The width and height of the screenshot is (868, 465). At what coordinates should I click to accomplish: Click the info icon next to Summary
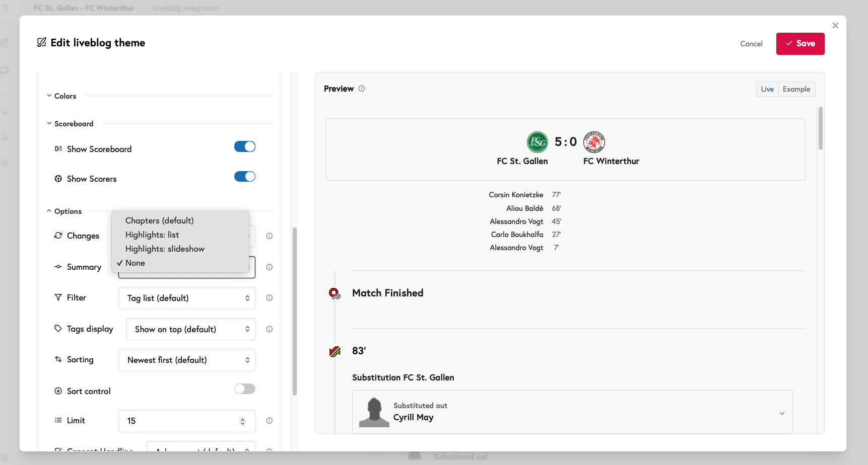pos(270,267)
